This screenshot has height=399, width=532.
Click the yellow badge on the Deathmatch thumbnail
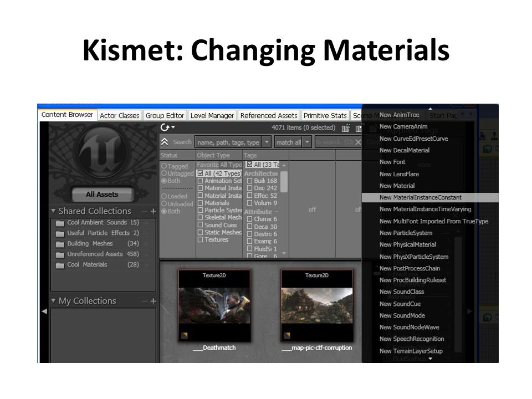coord(184,336)
